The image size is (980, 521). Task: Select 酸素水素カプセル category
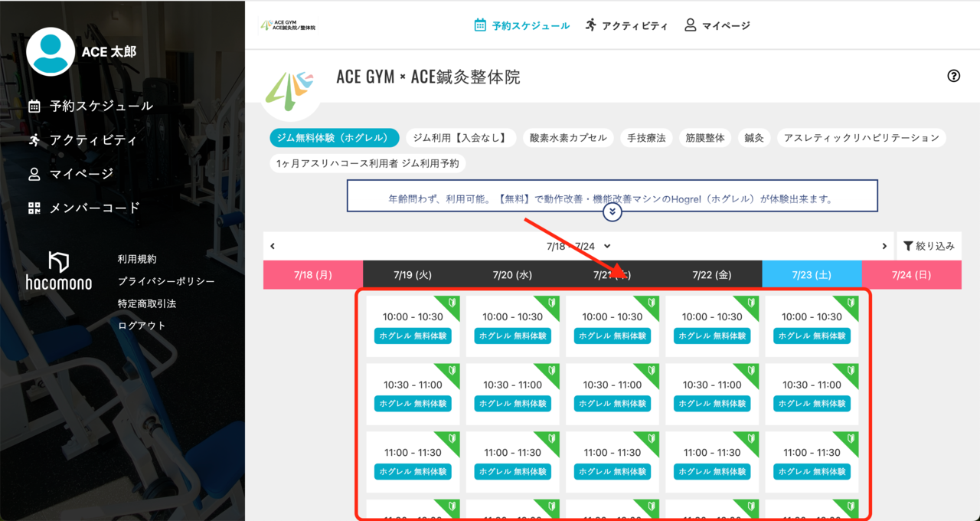(x=568, y=138)
